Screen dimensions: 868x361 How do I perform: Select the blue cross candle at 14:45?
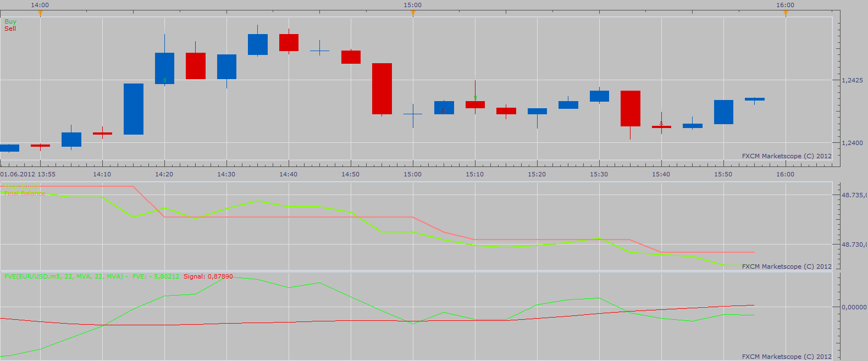click(x=319, y=51)
